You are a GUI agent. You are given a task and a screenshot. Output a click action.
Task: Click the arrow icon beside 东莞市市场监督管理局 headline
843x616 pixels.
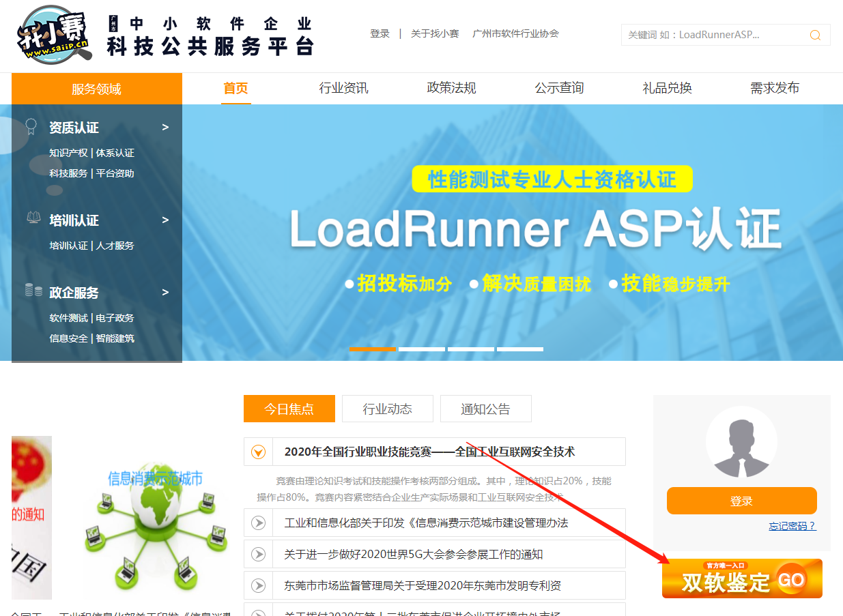tap(258, 585)
